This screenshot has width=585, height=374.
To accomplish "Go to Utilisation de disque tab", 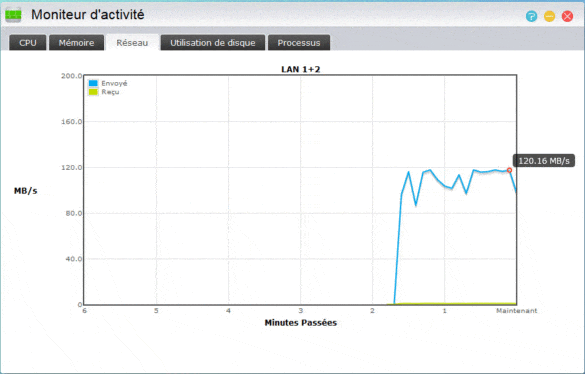I will (213, 43).
